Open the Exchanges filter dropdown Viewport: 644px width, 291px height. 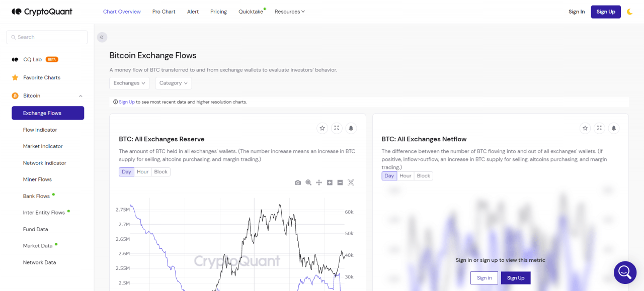click(129, 83)
